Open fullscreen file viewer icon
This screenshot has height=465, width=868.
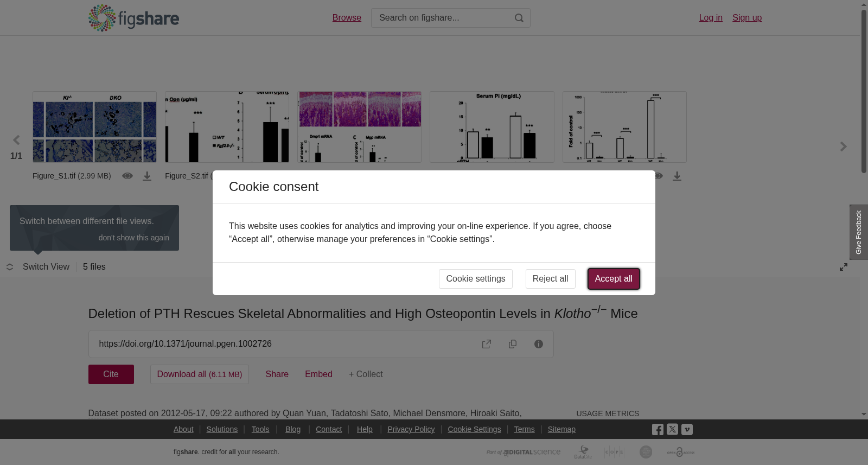pyautogui.click(x=844, y=267)
